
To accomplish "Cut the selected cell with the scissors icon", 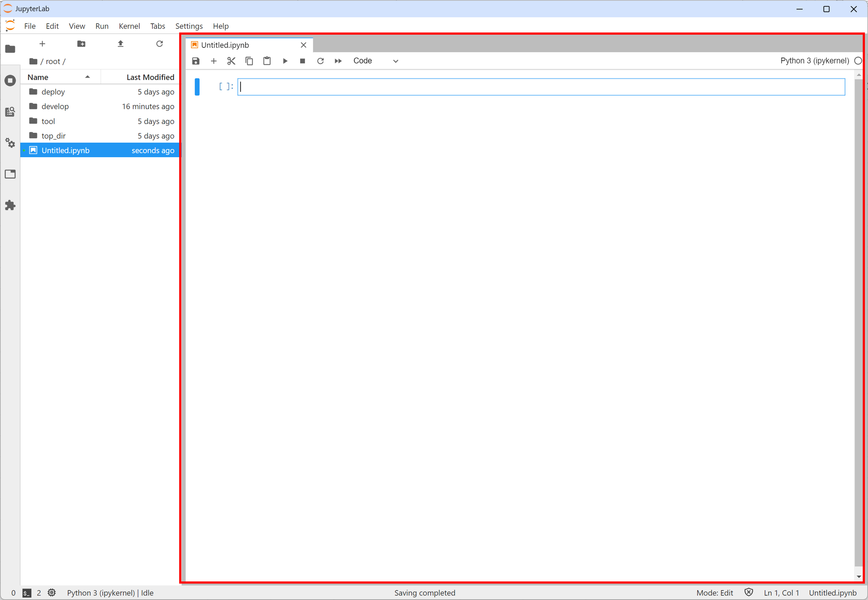I will [x=231, y=61].
